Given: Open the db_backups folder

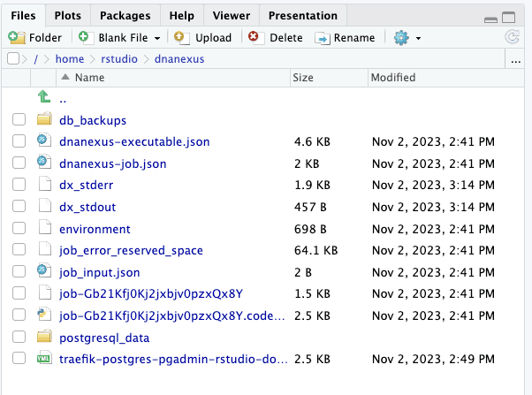Looking at the screenshot, I should pos(93,120).
